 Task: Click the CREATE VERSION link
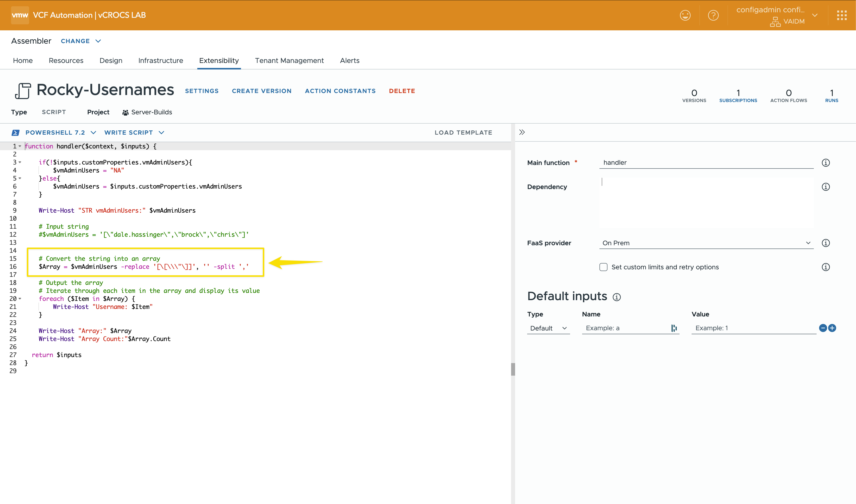(261, 91)
